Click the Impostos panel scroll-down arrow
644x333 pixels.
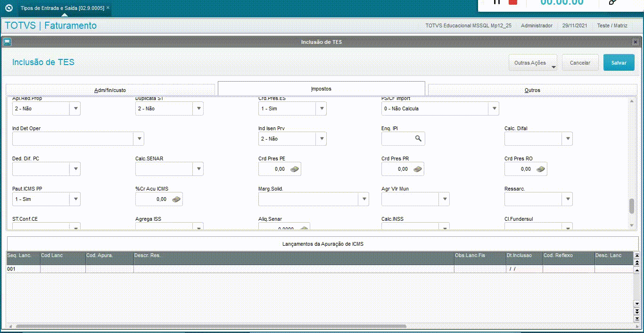(632, 225)
